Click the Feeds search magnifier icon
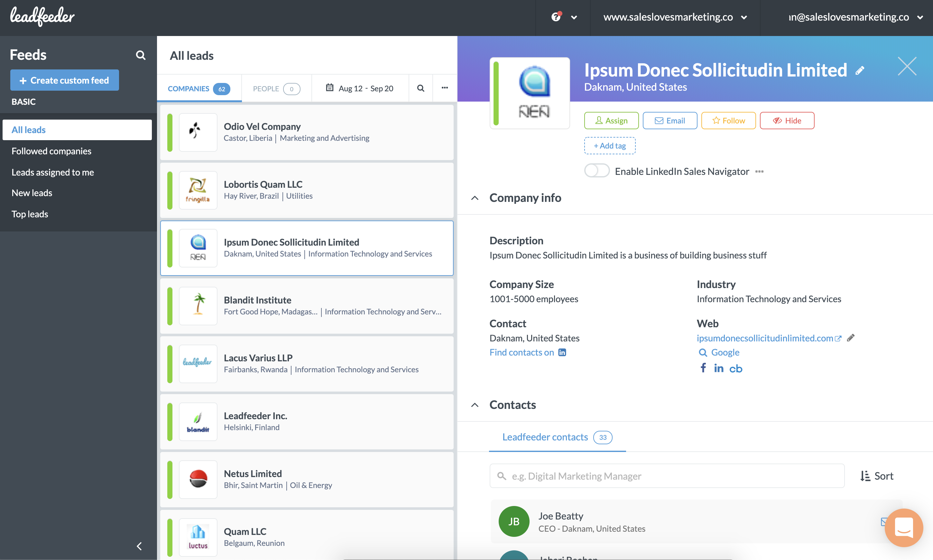This screenshot has height=560, width=933. coord(141,55)
